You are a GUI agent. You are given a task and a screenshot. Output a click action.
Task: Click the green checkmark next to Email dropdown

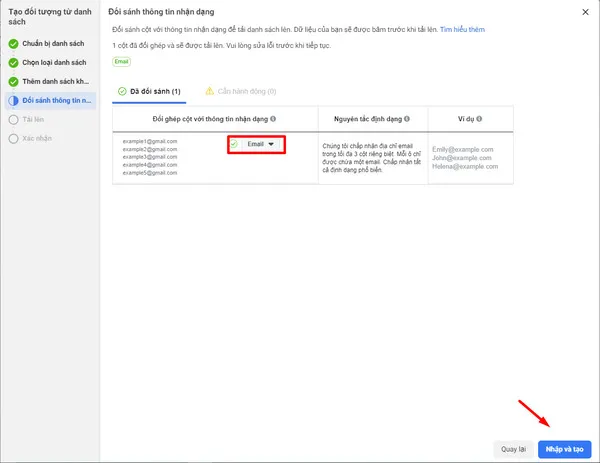(x=233, y=144)
